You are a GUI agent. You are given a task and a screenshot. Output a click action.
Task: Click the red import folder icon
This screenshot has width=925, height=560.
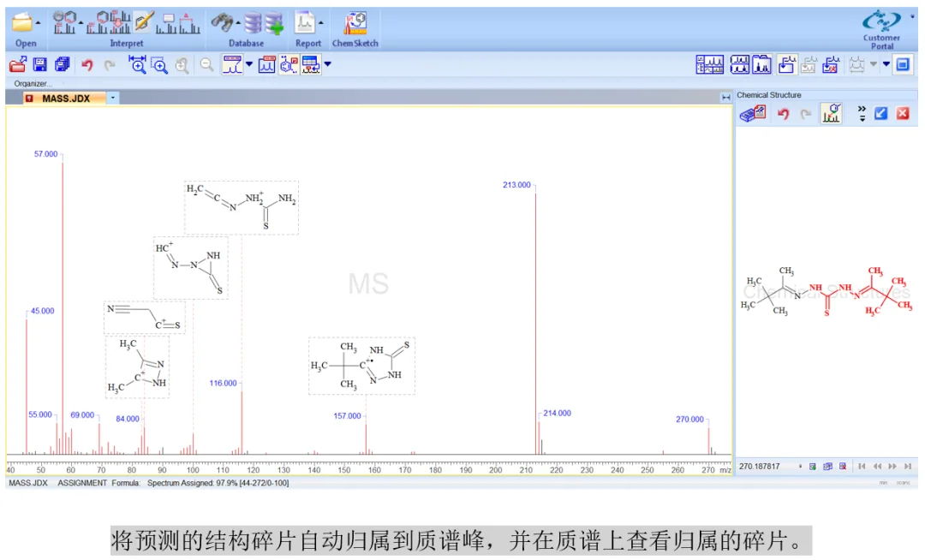(x=18, y=64)
